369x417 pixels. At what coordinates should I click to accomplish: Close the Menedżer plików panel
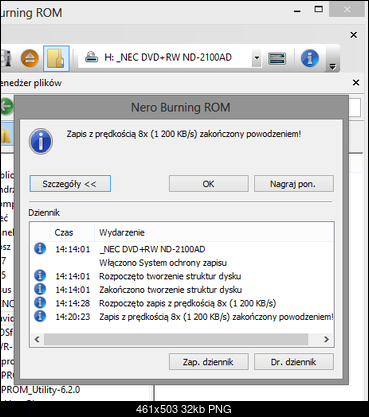[x=356, y=82]
